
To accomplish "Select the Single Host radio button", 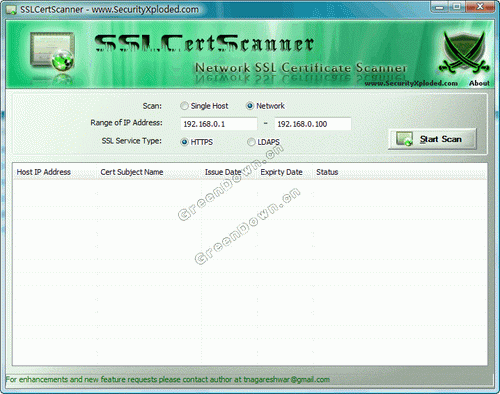I will (x=184, y=106).
